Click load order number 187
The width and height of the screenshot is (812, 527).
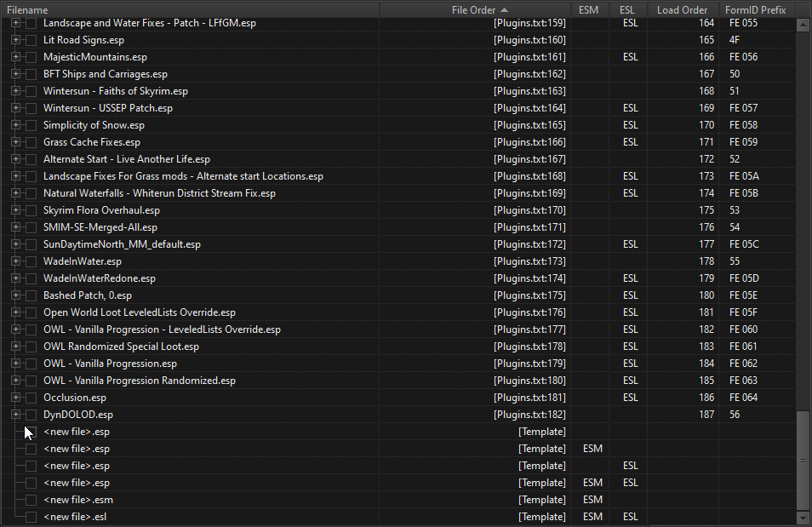coord(706,415)
